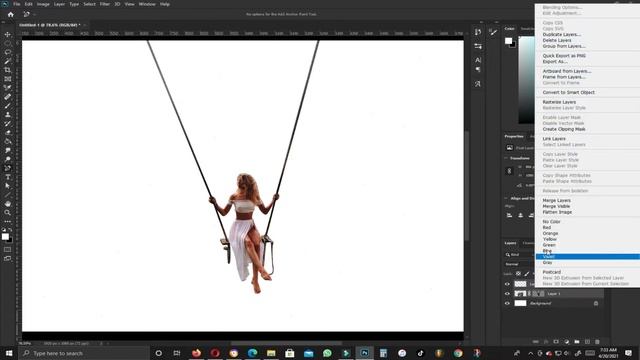
Task: Select the Move tool
Action: point(7,34)
